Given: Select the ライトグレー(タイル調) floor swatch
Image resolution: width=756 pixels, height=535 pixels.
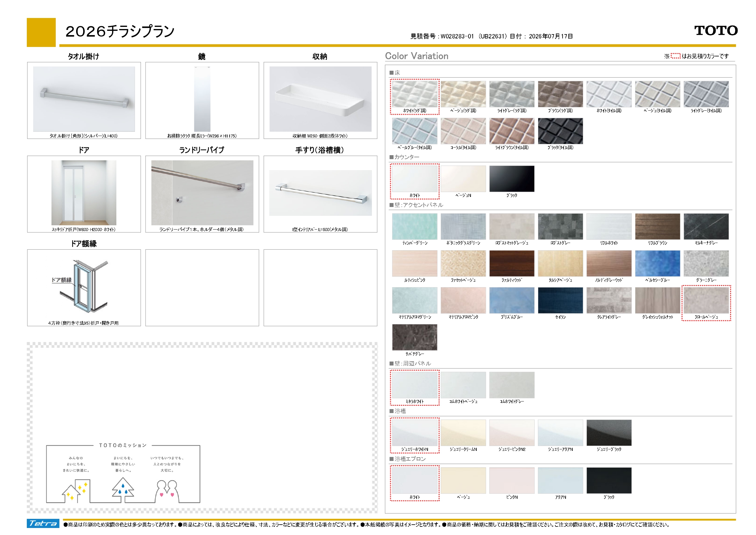Looking at the screenshot, I should tap(706, 94).
